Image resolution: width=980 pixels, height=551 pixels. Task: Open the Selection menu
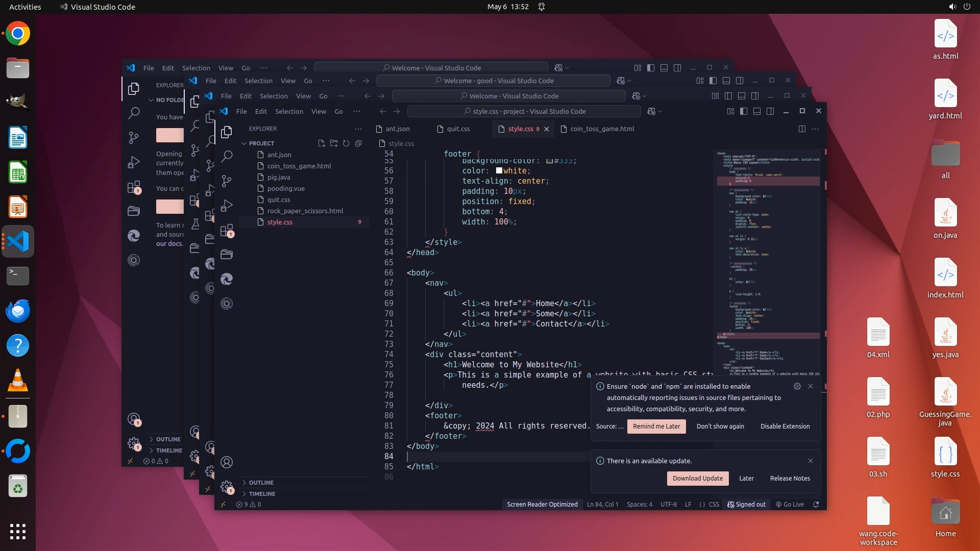(289, 111)
